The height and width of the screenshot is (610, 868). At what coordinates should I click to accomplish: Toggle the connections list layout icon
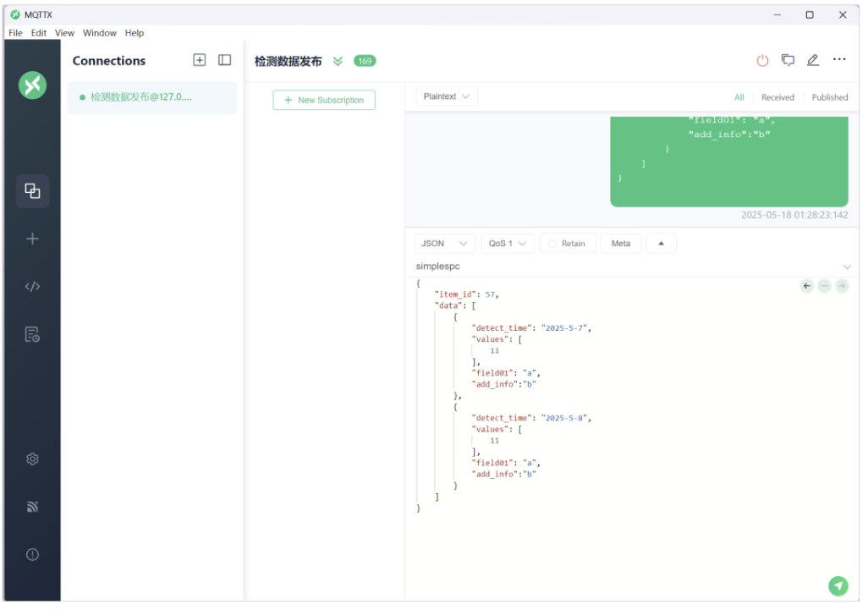pos(225,60)
